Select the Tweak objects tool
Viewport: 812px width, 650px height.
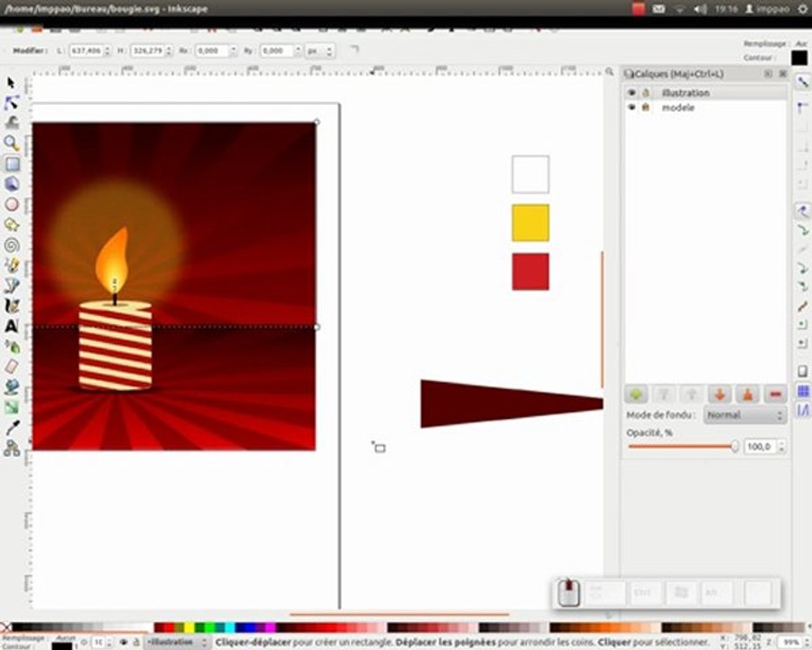(12, 123)
